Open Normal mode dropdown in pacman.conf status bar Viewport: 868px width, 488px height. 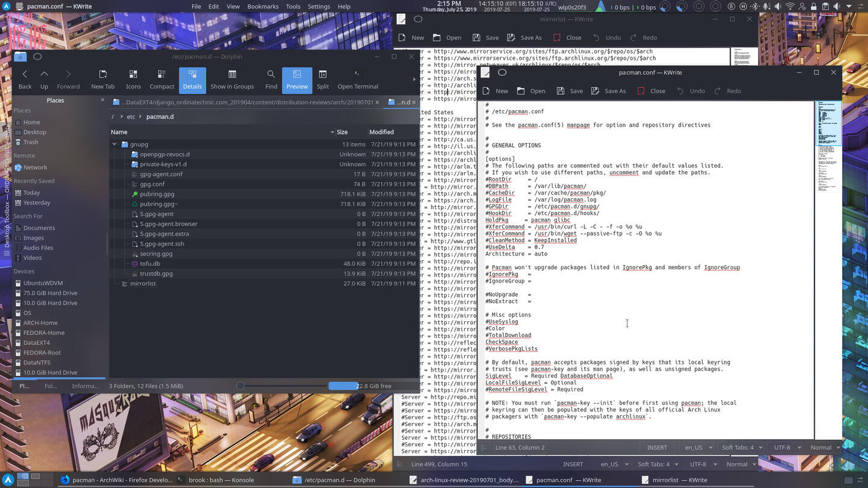(x=824, y=448)
